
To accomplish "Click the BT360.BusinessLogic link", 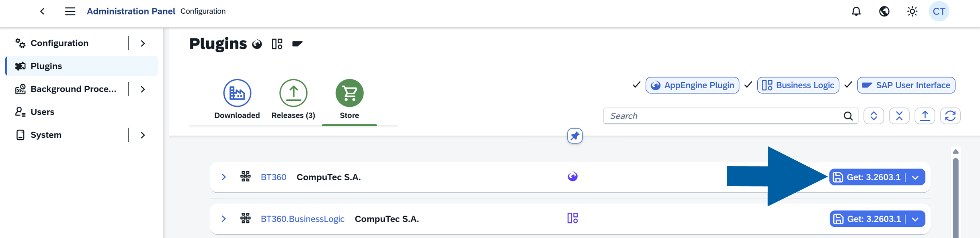I will [x=302, y=219].
